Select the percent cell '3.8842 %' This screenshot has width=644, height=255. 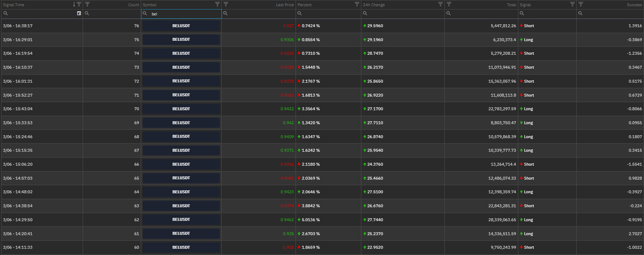coord(311,206)
